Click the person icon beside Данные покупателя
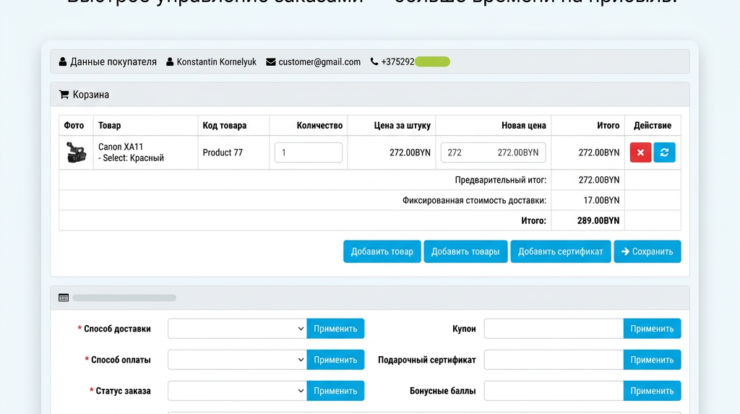This screenshot has height=414, width=740. click(x=63, y=62)
